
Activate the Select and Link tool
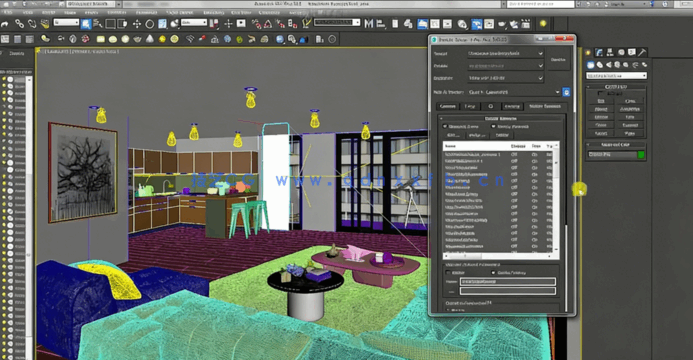(19, 23)
